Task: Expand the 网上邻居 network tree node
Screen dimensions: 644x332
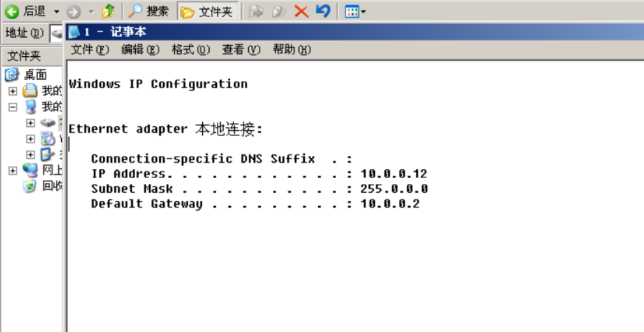Action: click(x=13, y=170)
